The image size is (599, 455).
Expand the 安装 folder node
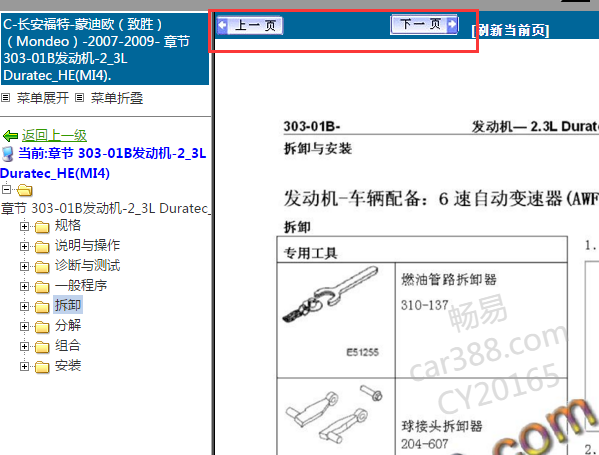(x=24, y=366)
